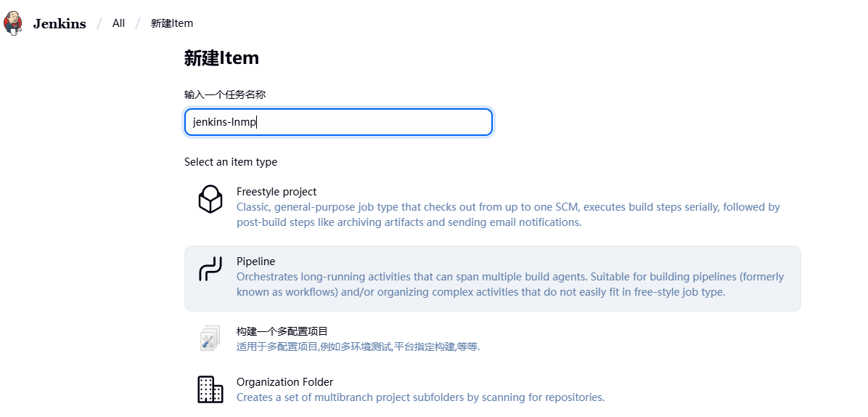The height and width of the screenshot is (417, 868).
Task: Select the 新建Item breadcrumb entry
Action: [171, 23]
